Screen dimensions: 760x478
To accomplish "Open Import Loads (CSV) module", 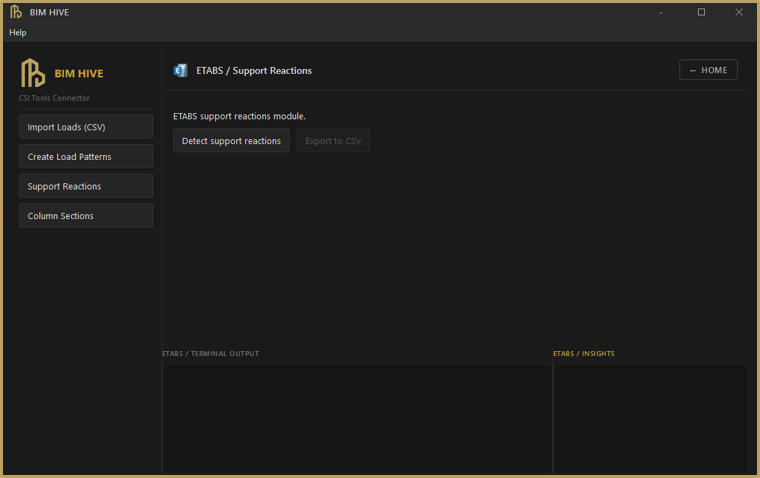I will point(86,127).
